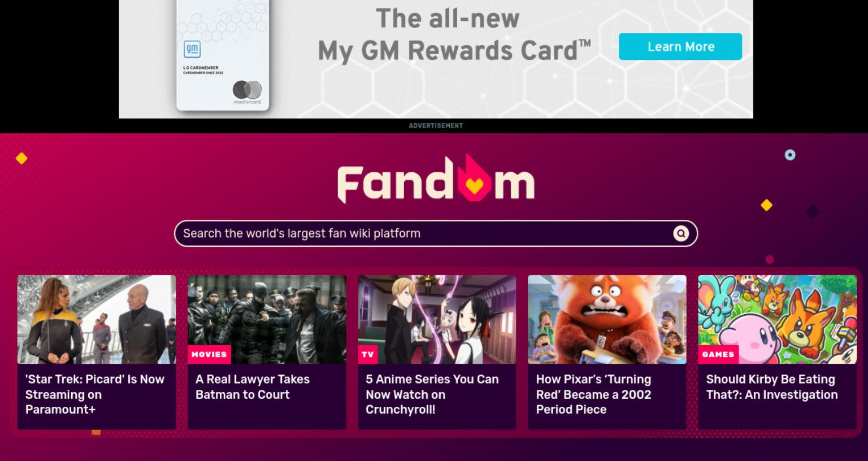The height and width of the screenshot is (461, 868).
Task: Open the Turning Red panda thumbnail
Action: tap(607, 319)
